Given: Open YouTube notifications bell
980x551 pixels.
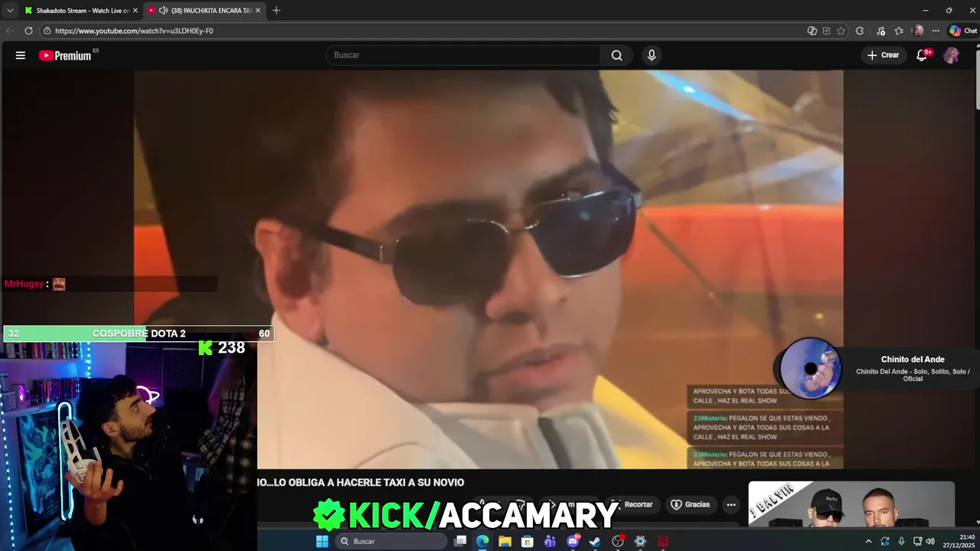Looking at the screenshot, I should tap(923, 55).
